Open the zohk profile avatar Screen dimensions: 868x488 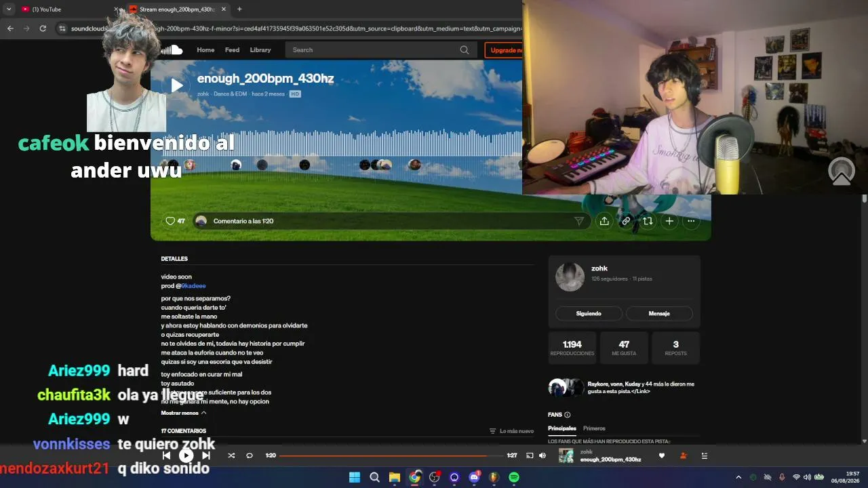click(570, 277)
